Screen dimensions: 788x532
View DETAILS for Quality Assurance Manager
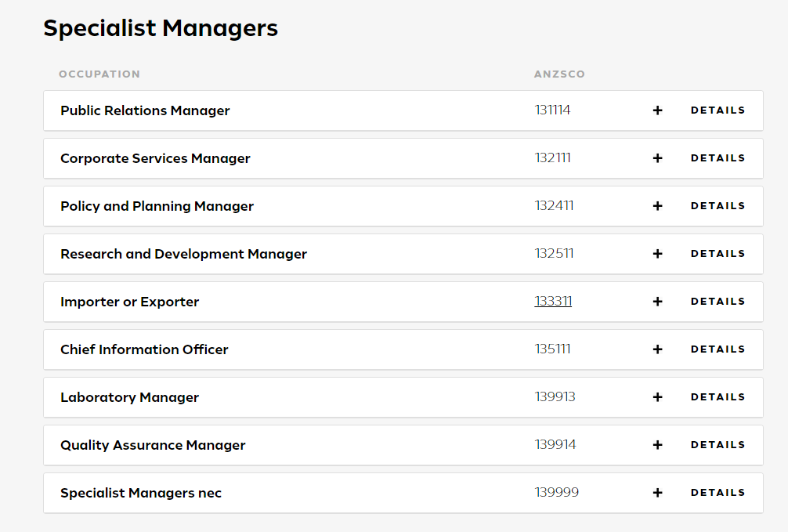[718, 445]
